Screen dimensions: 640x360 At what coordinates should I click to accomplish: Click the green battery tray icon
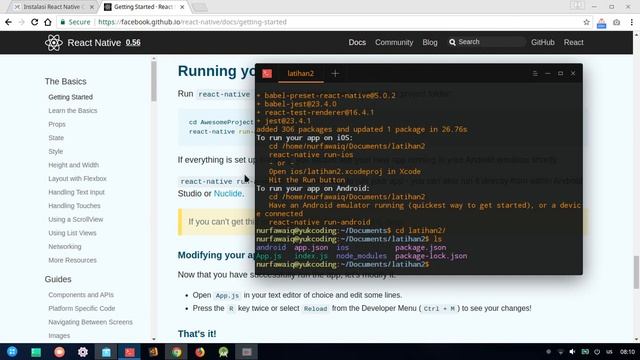click(x=585, y=352)
